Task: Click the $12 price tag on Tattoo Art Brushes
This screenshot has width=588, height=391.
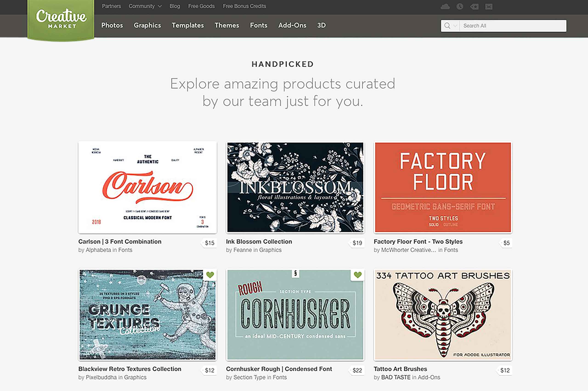Action: pos(505,370)
